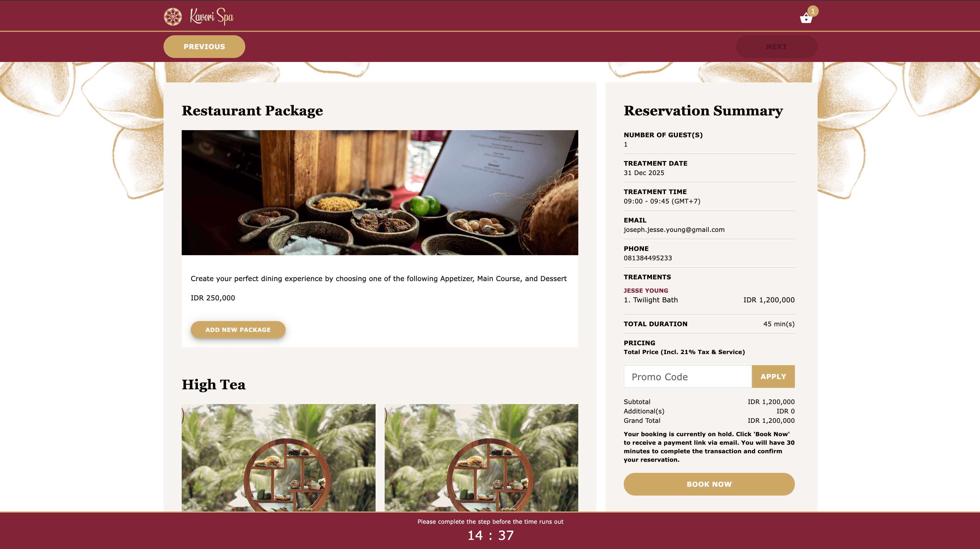
Task: Focus the Promo Code field
Action: click(x=688, y=377)
